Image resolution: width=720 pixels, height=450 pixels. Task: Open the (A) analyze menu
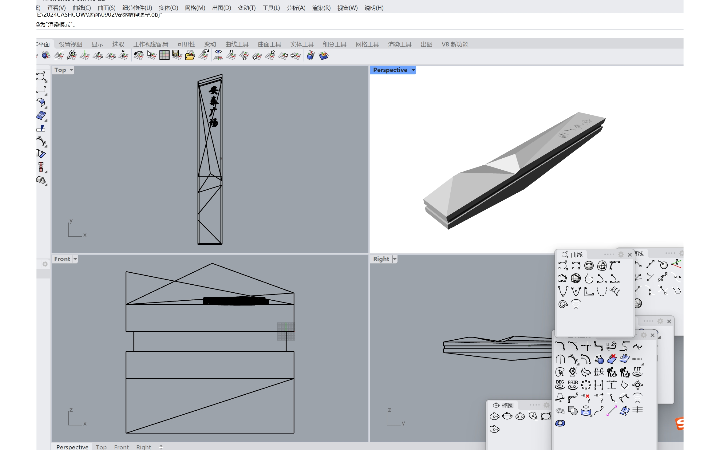(x=296, y=8)
